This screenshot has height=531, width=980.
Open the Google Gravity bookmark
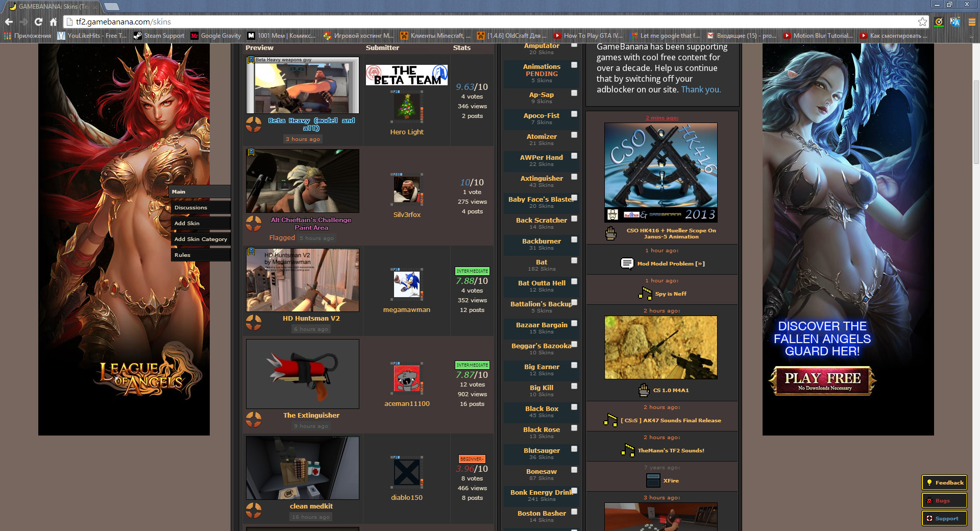[x=215, y=36]
